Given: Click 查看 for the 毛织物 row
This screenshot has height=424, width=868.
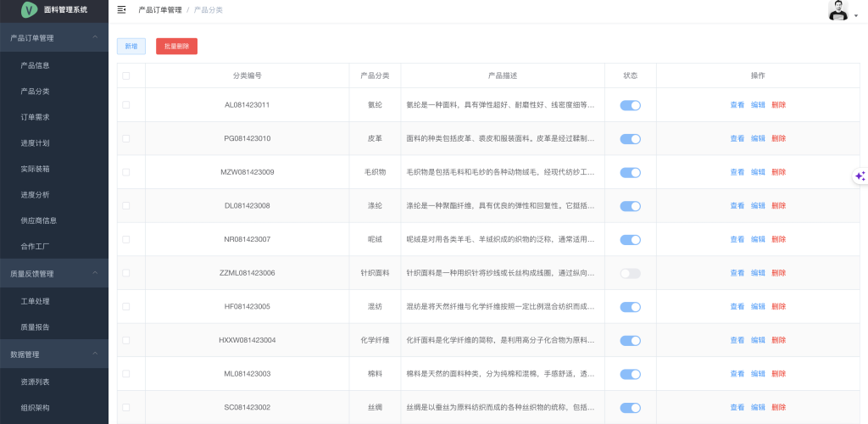Looking at the screenshot, I should coord(737,172).
